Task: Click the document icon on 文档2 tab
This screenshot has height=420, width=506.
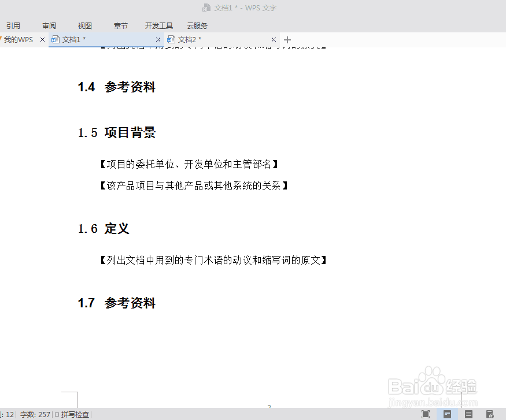Action: [x=171, y=39]
